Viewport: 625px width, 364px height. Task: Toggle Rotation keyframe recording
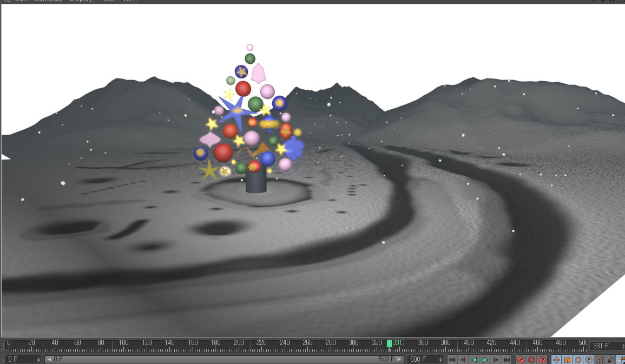[x=578, y=360]
